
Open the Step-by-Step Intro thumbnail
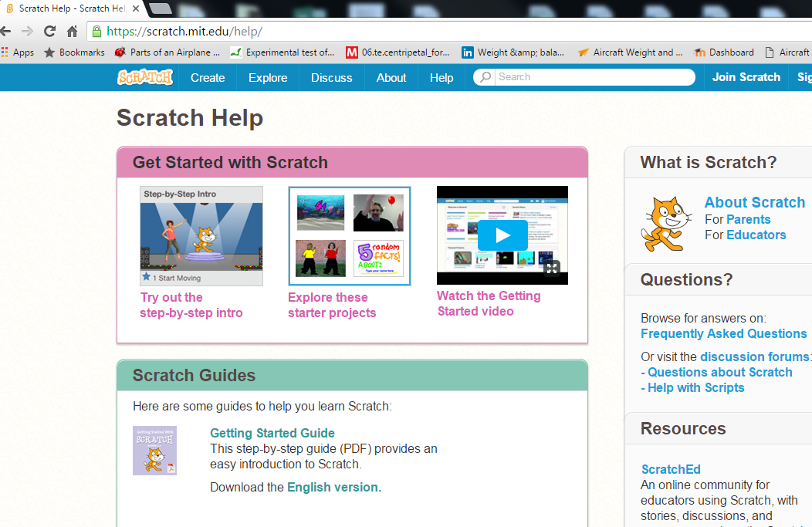[x=201, y=236]
